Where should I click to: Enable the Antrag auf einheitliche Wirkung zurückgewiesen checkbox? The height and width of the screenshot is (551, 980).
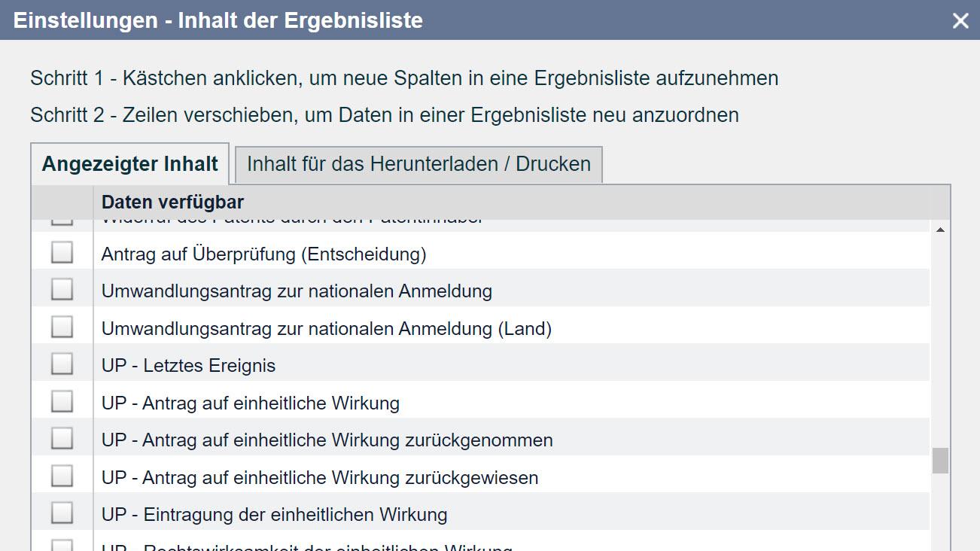click(62, 476)
